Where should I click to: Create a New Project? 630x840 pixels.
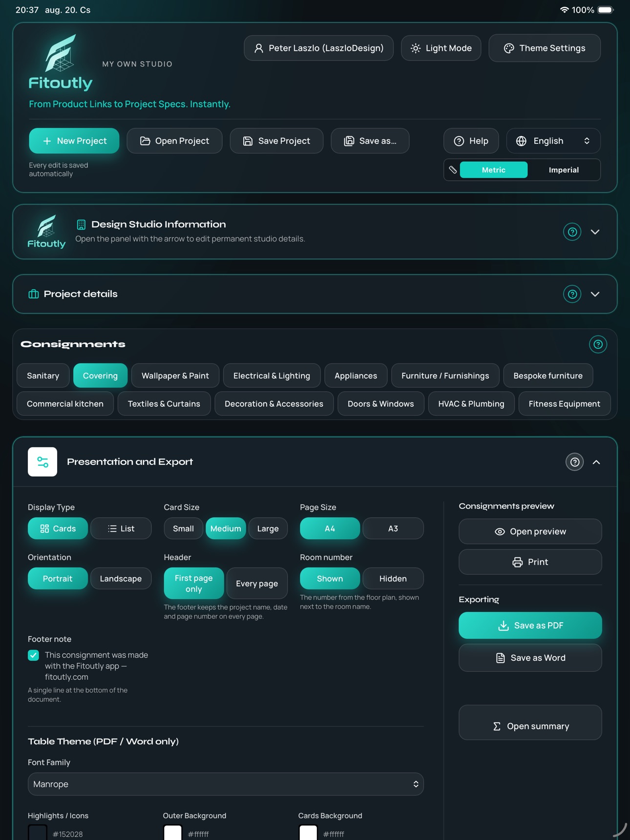point(74,141)
